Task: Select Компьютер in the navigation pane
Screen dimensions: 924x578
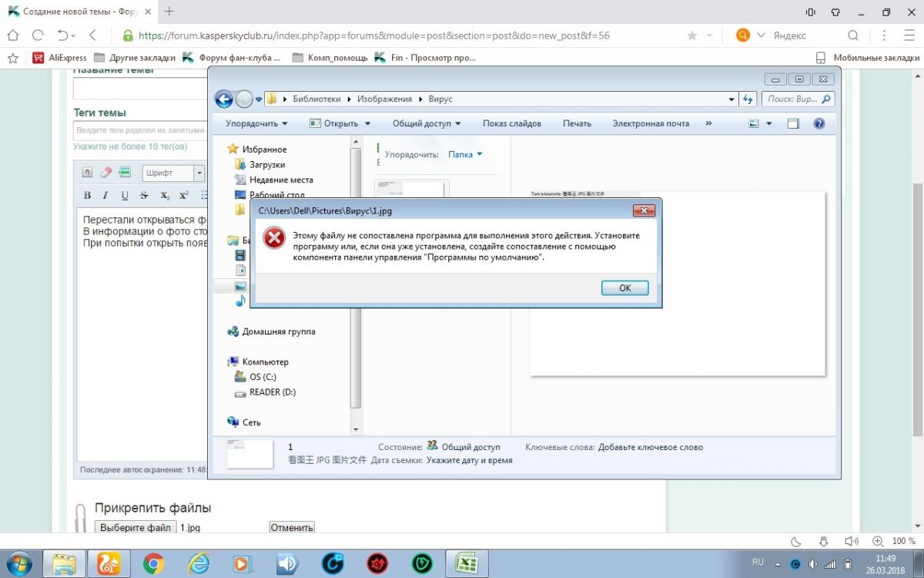Action: pos(265,361)
